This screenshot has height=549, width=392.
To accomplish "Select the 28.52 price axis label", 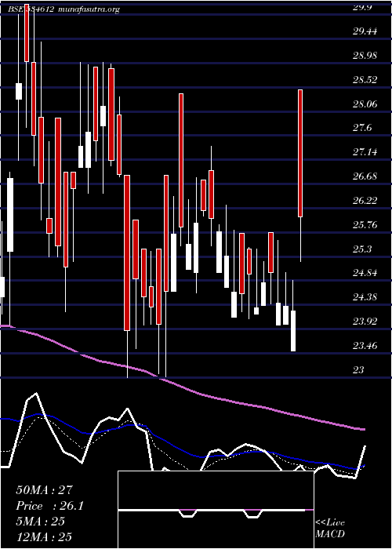I will pyautogui.click(x=365, y=80).
